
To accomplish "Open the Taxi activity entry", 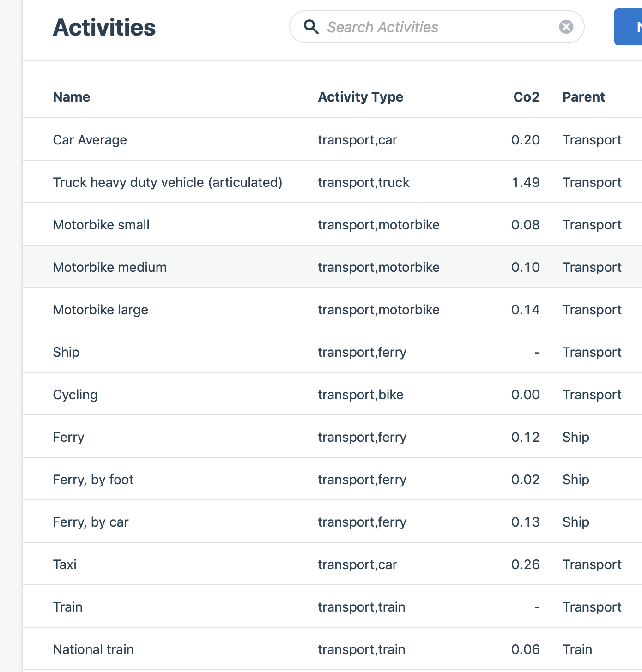I will tap(333, 564).
